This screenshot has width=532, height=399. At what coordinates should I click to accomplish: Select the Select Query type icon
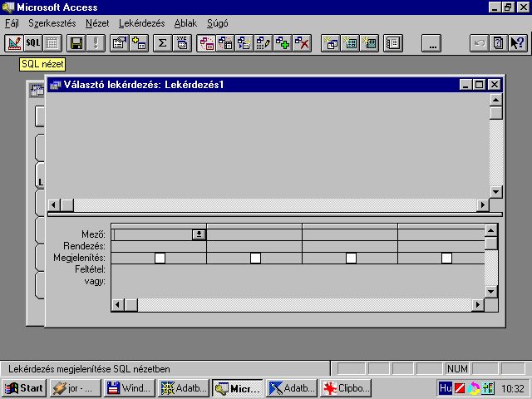[206, 43]
